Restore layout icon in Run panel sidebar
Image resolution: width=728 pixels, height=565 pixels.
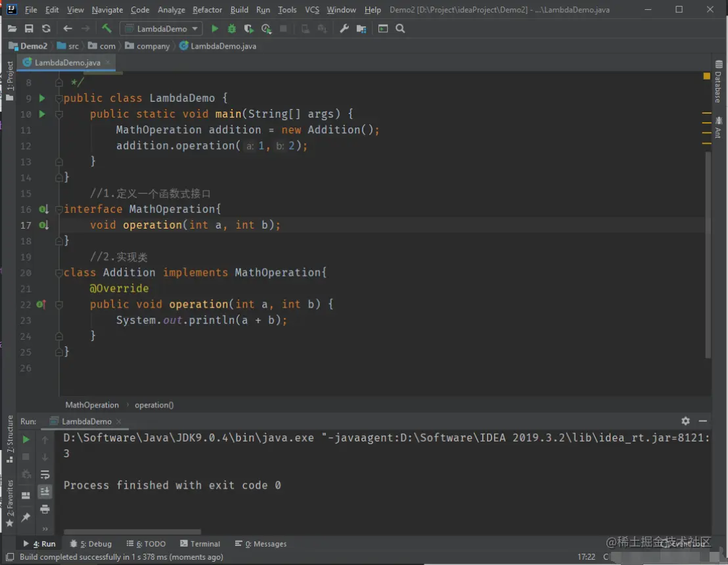pyautogui.click(x=26, y=495)
